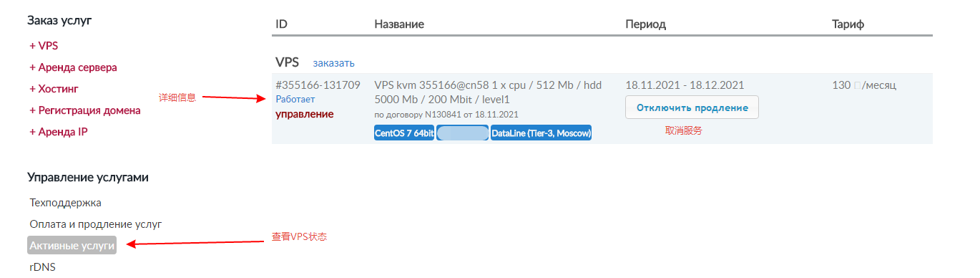Click the Работает status link
Image resolution: width=980 pixels, height=278 pixels.
point(295,100)
